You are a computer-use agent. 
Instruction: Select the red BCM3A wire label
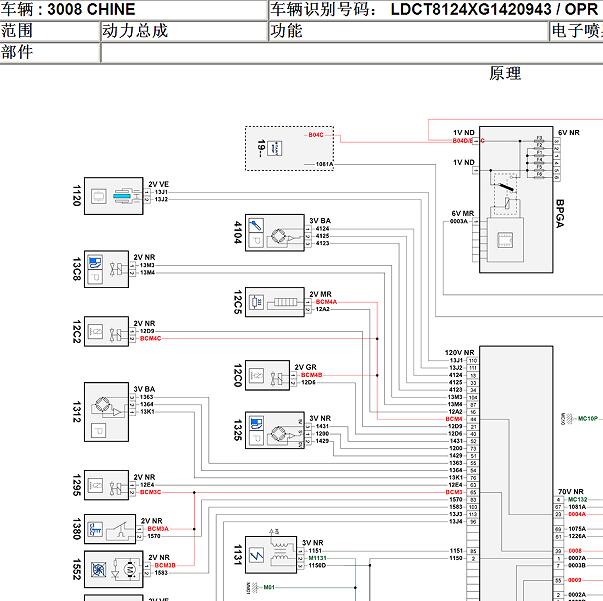click(158, 529)
